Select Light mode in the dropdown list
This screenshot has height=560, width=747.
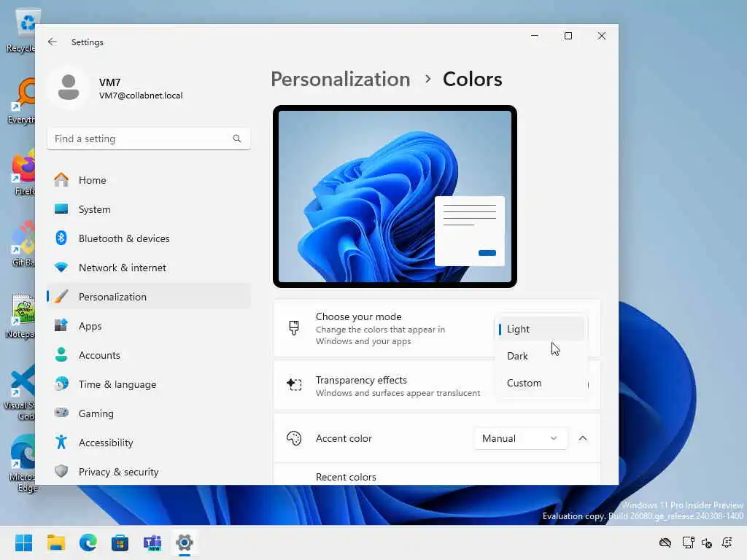[541, 329]
